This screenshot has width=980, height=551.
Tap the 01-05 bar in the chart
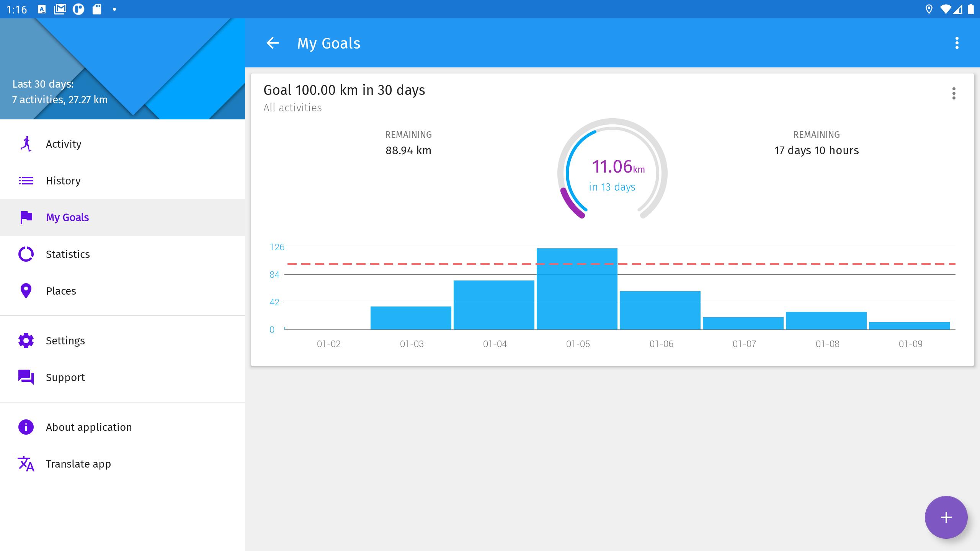tap(577, 289)
